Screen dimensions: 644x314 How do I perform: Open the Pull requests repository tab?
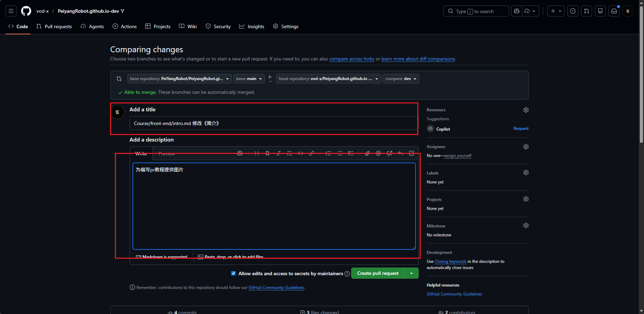pyautogui.click(x=54, y=26)
